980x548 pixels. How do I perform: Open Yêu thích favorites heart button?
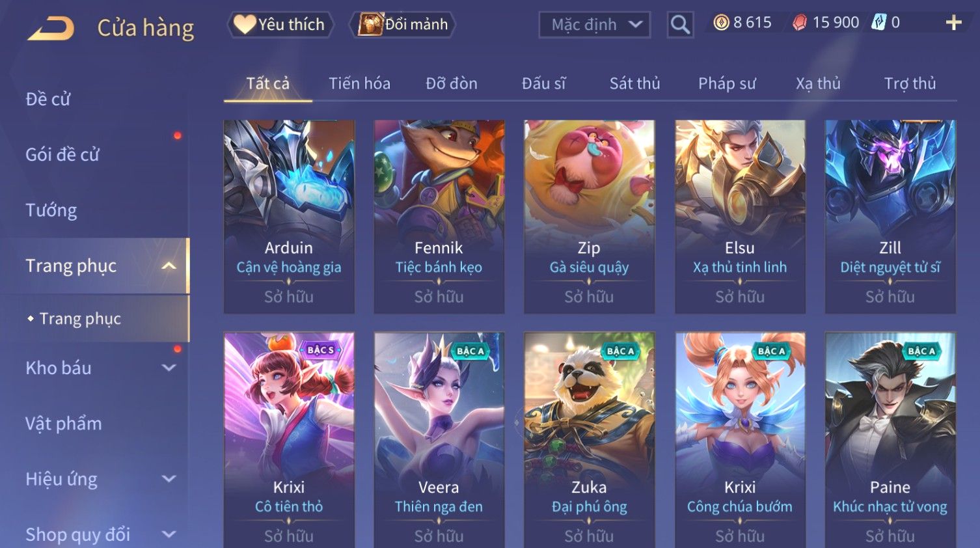[280, 25]
